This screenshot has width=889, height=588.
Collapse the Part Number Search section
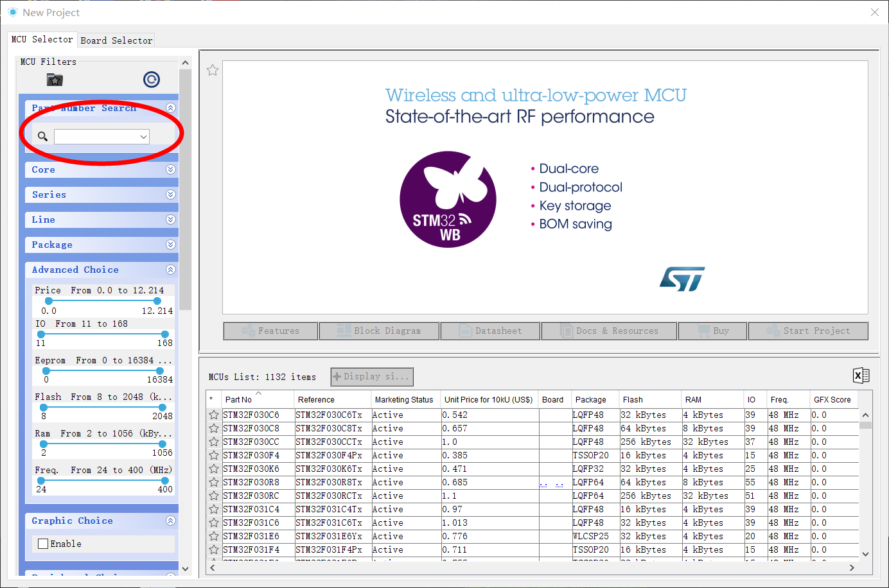170,108
